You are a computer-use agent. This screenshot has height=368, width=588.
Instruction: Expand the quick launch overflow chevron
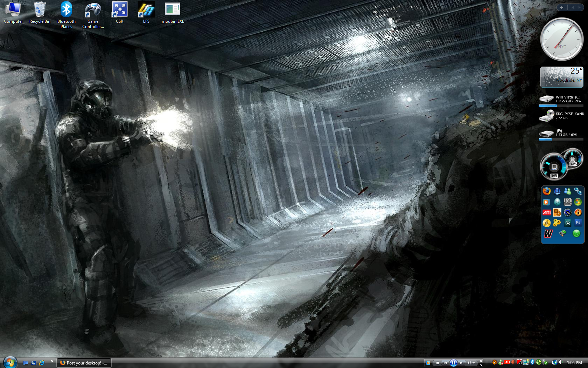[52, 361]
